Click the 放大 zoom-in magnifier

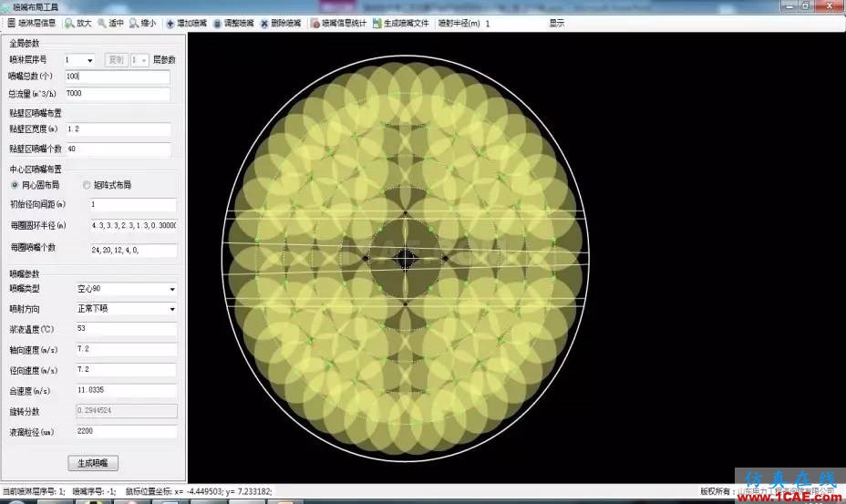(x=78, y=23)
